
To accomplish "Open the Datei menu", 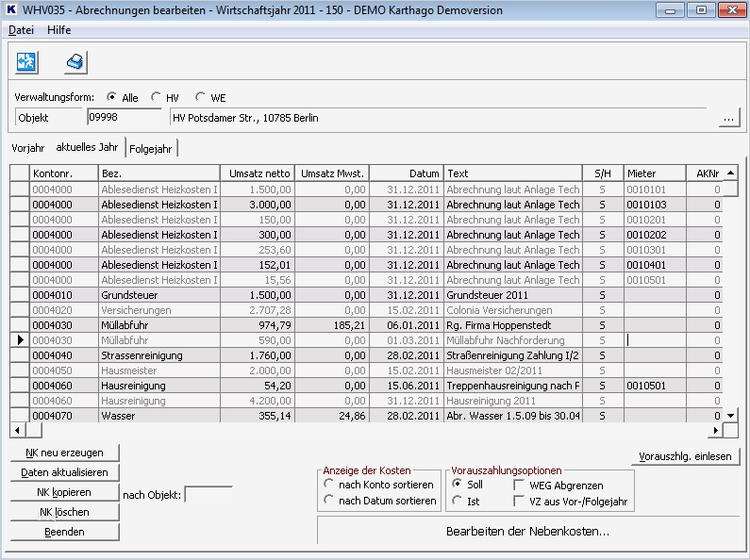I will pyautogui.click(x=22, y=30).
